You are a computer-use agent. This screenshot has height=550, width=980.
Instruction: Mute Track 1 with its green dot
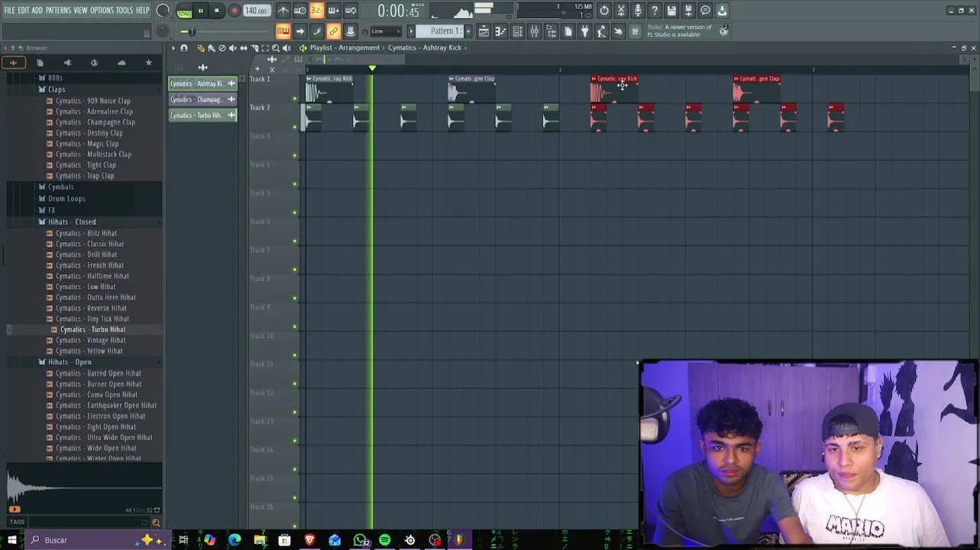295,99
